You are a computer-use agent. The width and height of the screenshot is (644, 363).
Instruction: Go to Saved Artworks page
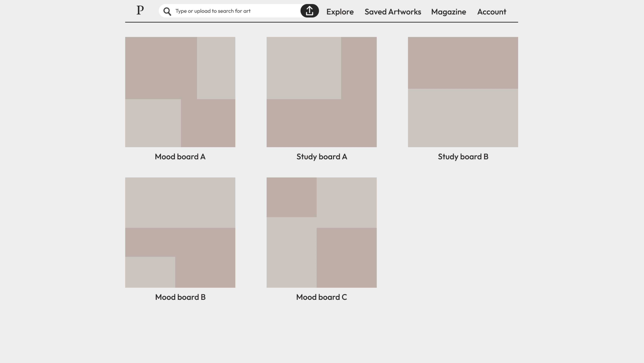[x=392, y=12]
